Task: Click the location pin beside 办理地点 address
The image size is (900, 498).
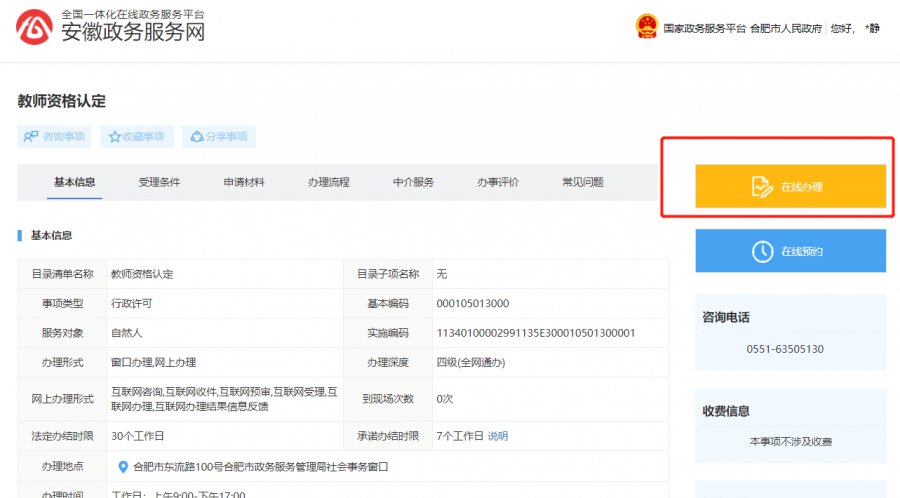Action: coord(123,467)
